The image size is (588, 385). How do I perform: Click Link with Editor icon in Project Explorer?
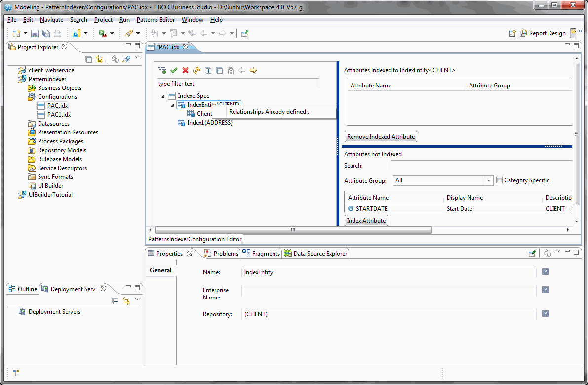pyautogui.click(x=100, y=59)
